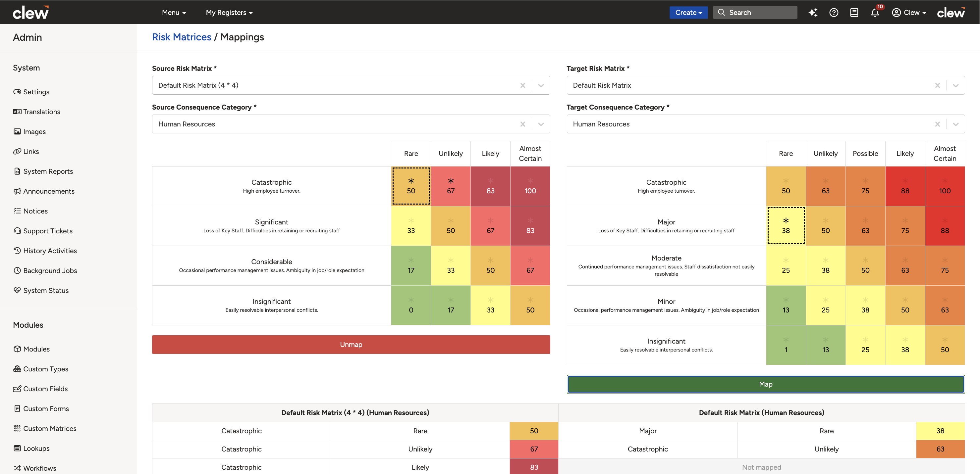
Task: Open Settings in the sidebar
Action: (31, 92)
